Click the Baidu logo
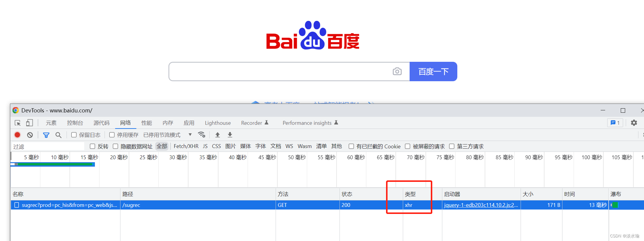Image resolution: width=644 pixels, height=241 pixels. [x=313, y=35]
